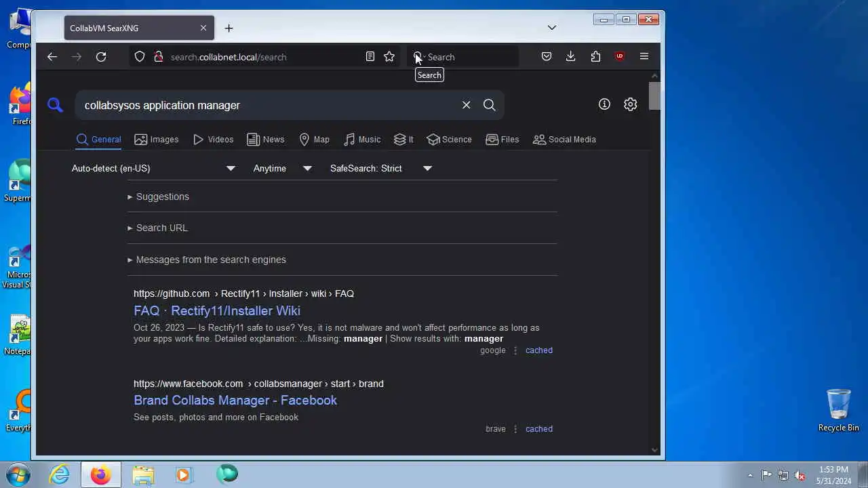This screenshot has height=488, width=868.
Task: Open the extensions puzzle icon
Action: tap(595, 57)
